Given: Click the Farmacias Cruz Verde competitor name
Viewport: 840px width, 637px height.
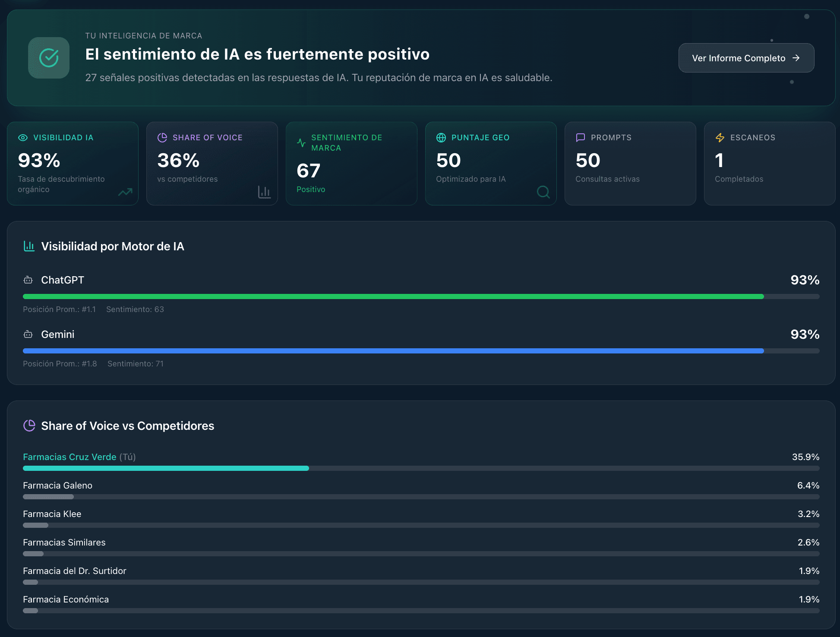Looking at the screenshot, I should (69, 457).
